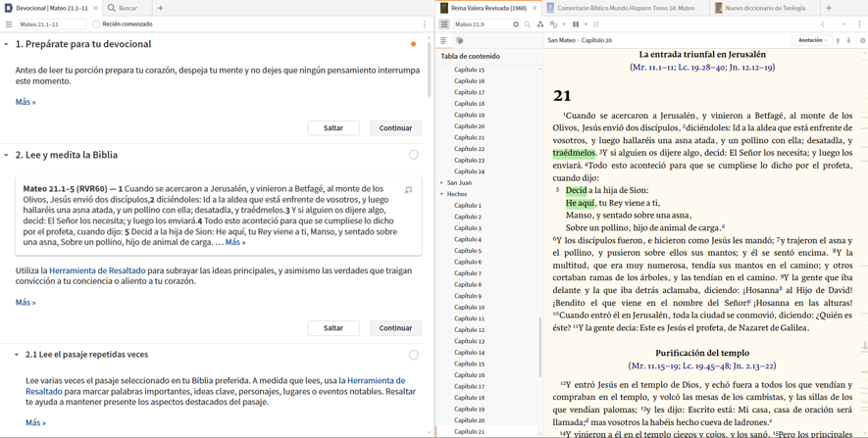This screenshot has height=438, width=868.
Task: Click the San Mateo breadcrumb in the locator bar
Action: pos(561,40)
